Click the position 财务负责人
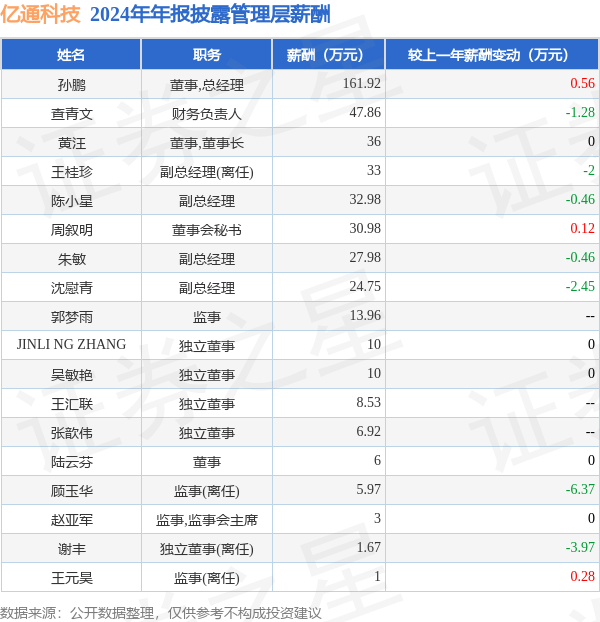This screenshot has height=622, width=600. pyautogui.click(x=207, y=114)
